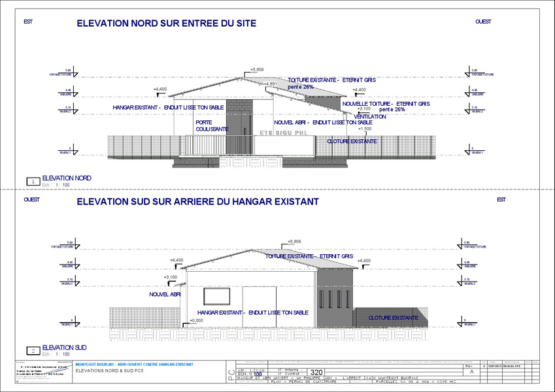Click contract number 320 in the title block
The width and height of the screenshot is (555, 392).
(317, 372)
